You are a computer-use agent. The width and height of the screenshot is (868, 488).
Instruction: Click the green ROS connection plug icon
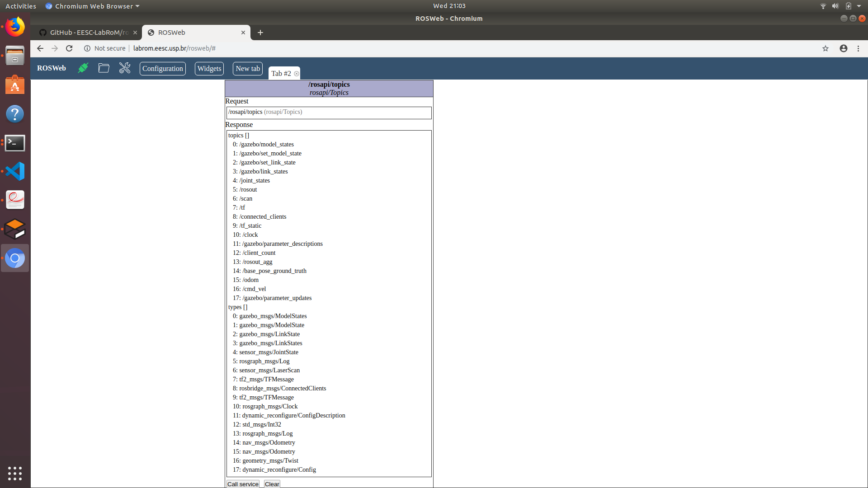coord(83,68)
